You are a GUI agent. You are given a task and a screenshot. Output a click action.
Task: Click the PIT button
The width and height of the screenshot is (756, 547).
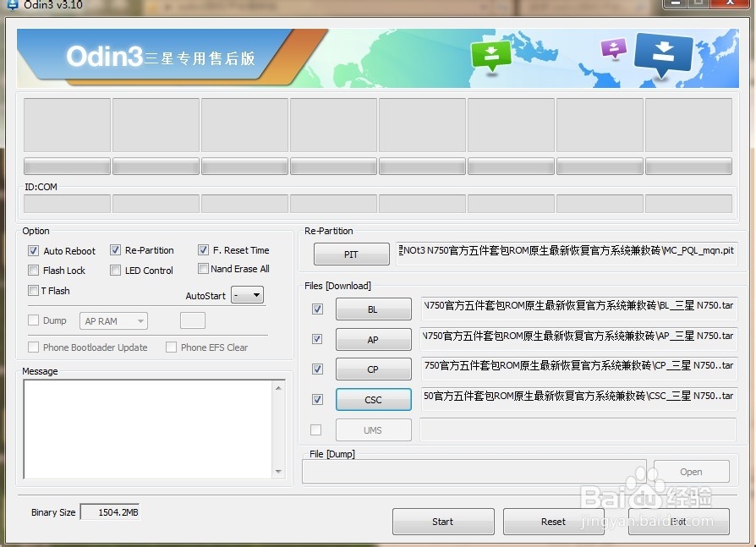pos(352,254)
